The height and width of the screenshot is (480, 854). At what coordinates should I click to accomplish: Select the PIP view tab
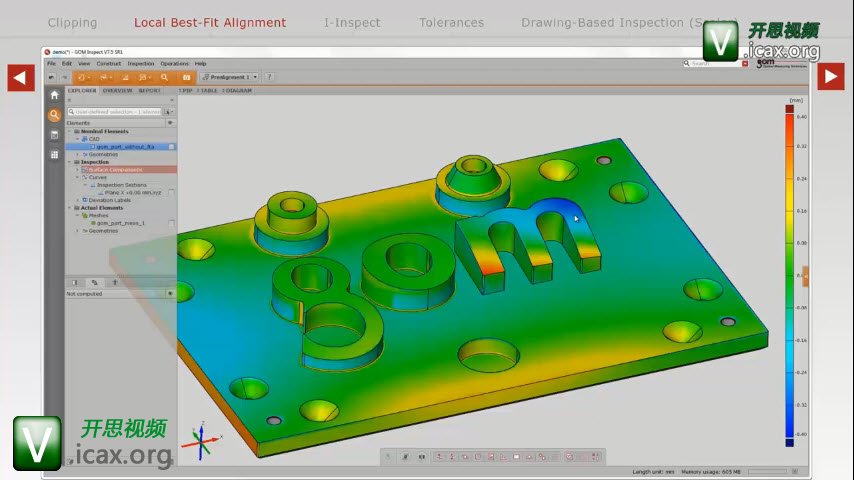click(x=186, y=90)
